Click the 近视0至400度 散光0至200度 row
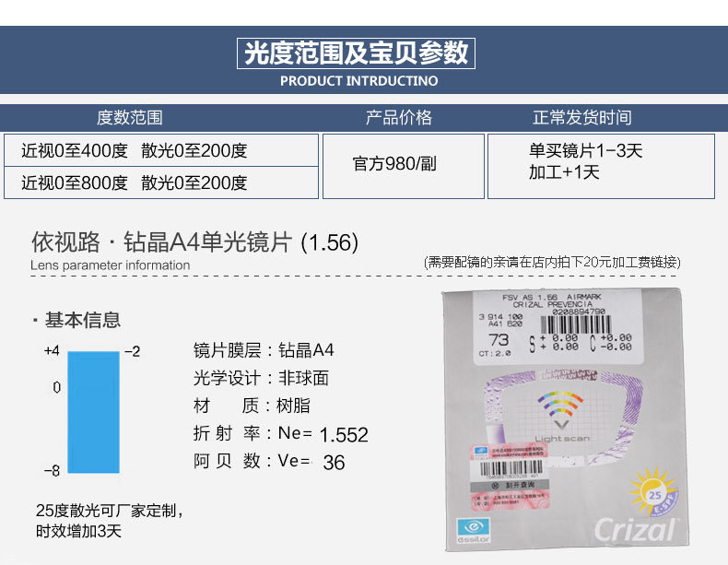Image resolution: width=728 pixels, height=565 pixels. [x=161, y=150]
